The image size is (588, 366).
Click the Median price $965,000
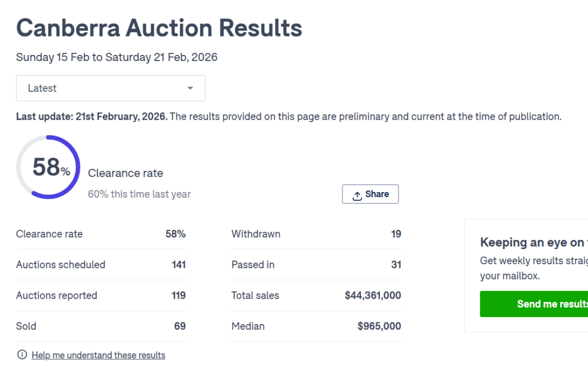tap(379, 326)
